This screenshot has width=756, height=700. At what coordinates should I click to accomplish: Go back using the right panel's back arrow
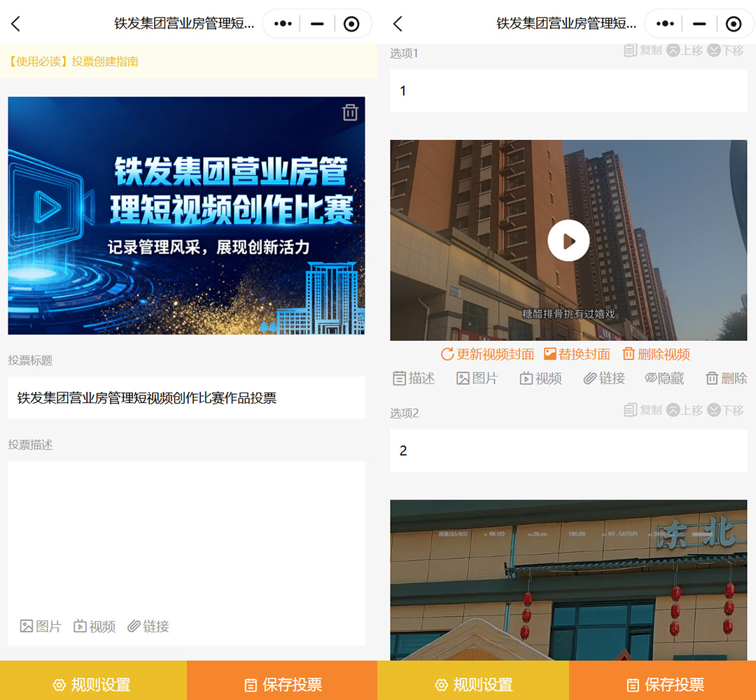pyautogui.click(x=398, y=24)
